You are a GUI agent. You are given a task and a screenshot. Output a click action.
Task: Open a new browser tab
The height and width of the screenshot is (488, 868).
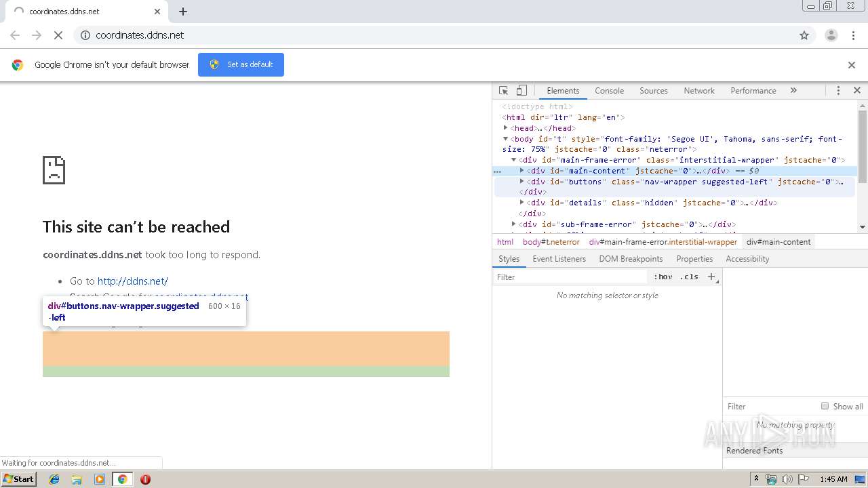(x=183, y=12)
